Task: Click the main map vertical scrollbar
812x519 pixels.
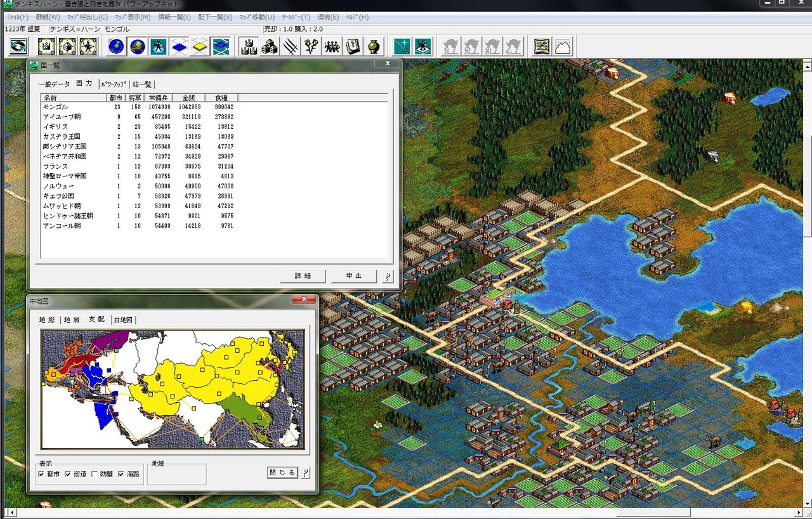Action: point(806,284)
